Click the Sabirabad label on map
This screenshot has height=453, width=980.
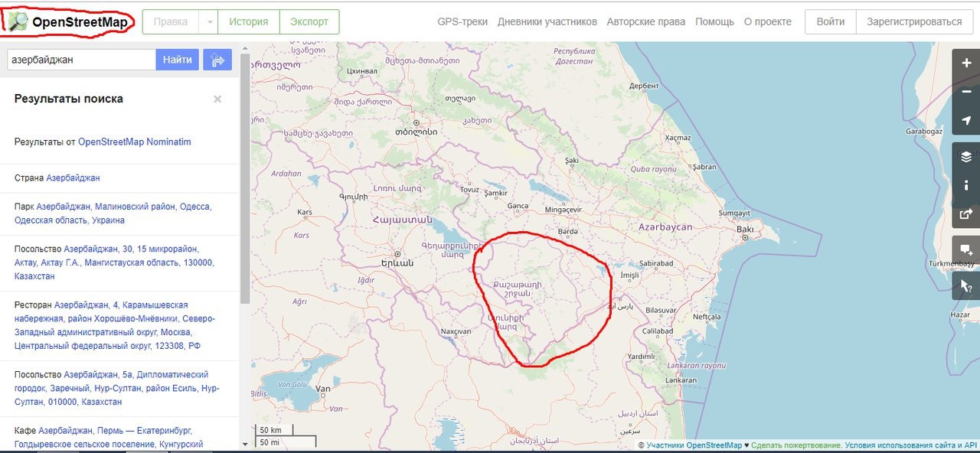click(x=655, y=263)
